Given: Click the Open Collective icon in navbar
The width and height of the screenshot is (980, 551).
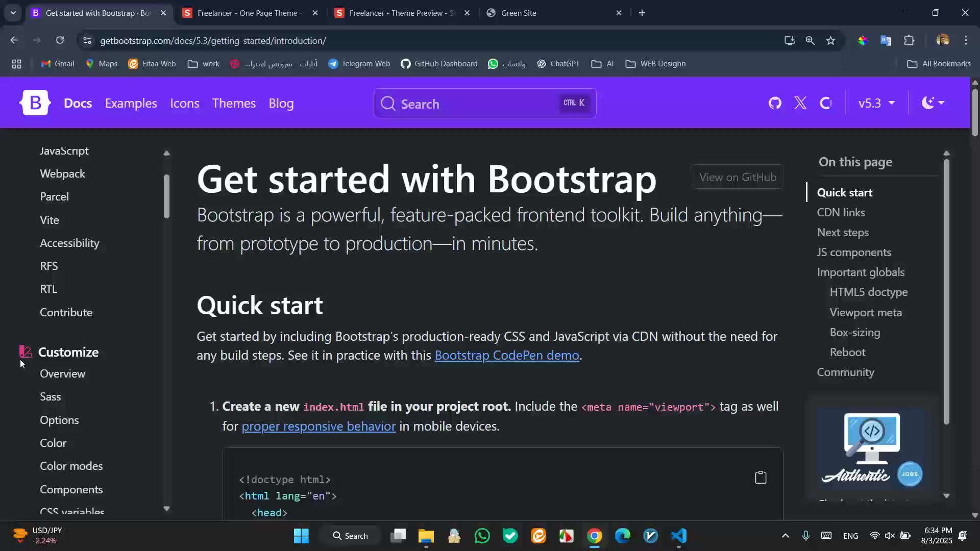Looking at the screenshot, I should point(826,103).
